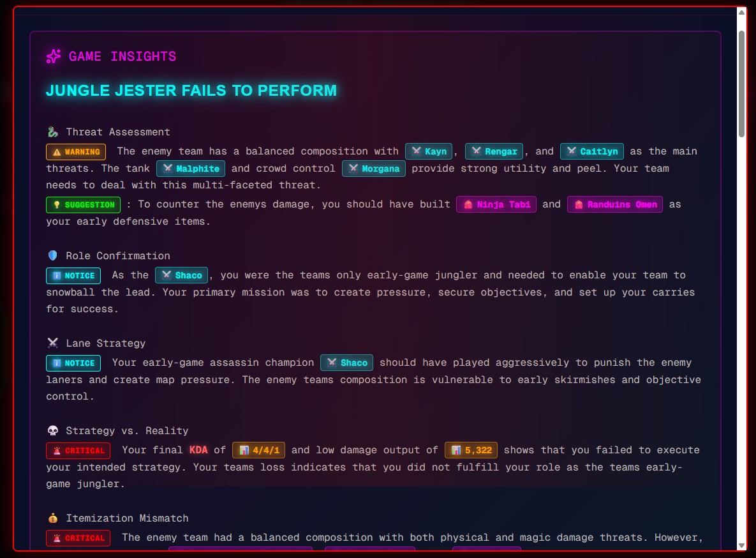Click the Itemization Mismatch heading

click(128, 518)
